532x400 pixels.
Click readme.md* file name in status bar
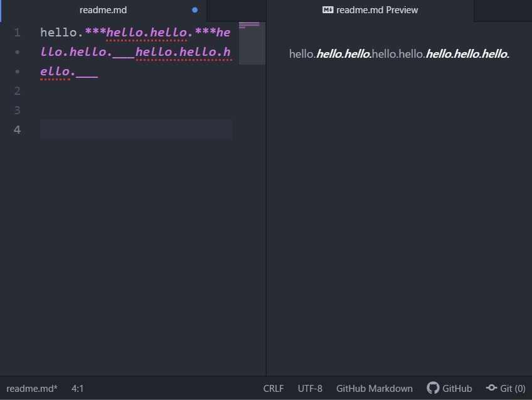coord(32,389)
